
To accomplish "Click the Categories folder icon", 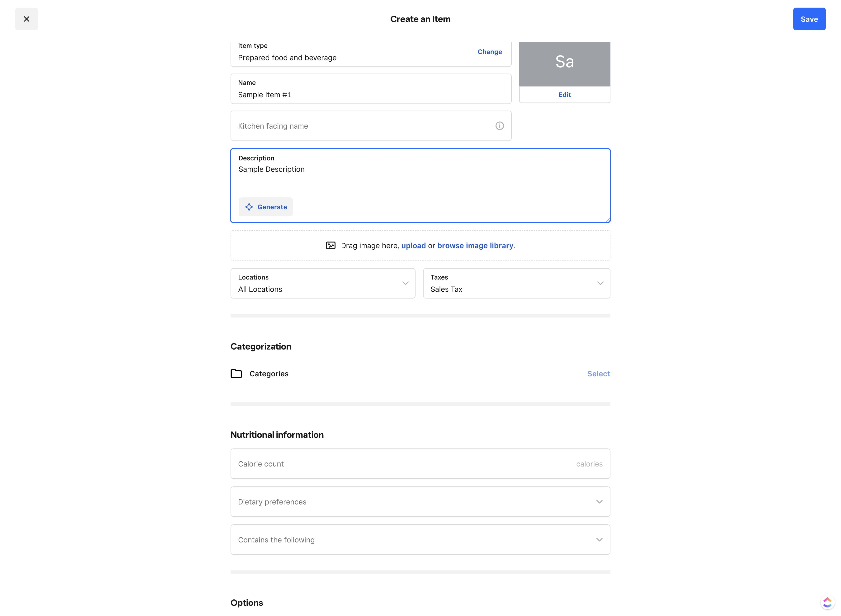I will (x=236, y=374).
